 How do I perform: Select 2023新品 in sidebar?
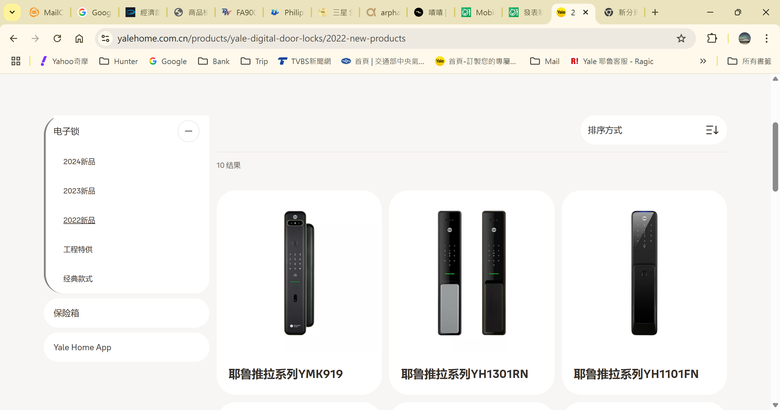point(79,191)
